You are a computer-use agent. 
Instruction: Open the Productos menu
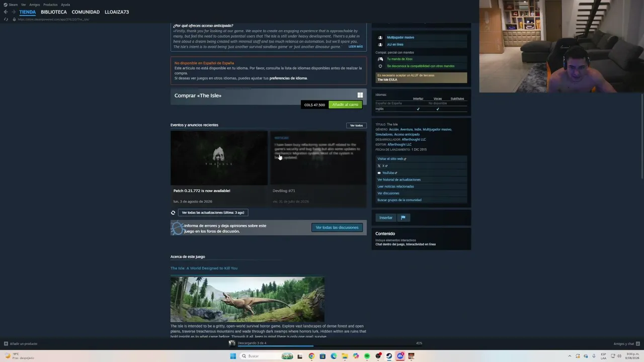(50, 5)
